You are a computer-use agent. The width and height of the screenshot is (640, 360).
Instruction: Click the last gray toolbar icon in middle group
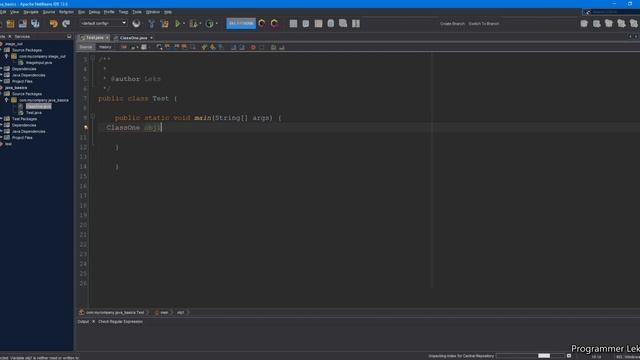pos(356,24)
